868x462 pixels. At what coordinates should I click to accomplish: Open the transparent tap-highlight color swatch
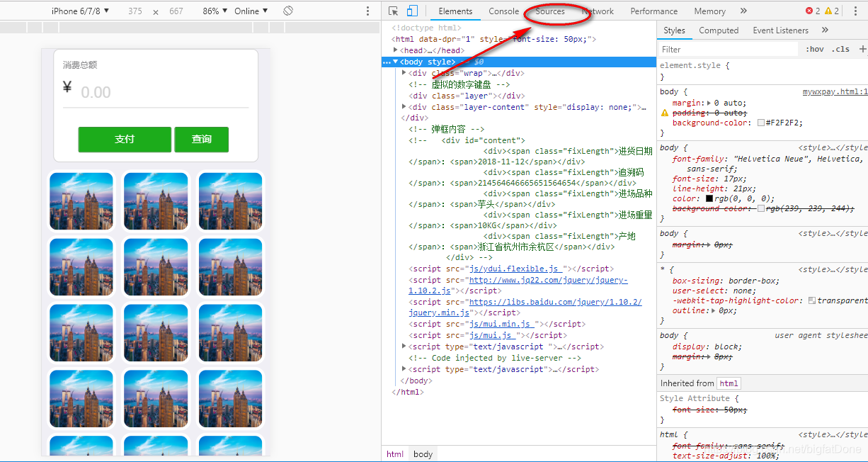coord(812,300)
